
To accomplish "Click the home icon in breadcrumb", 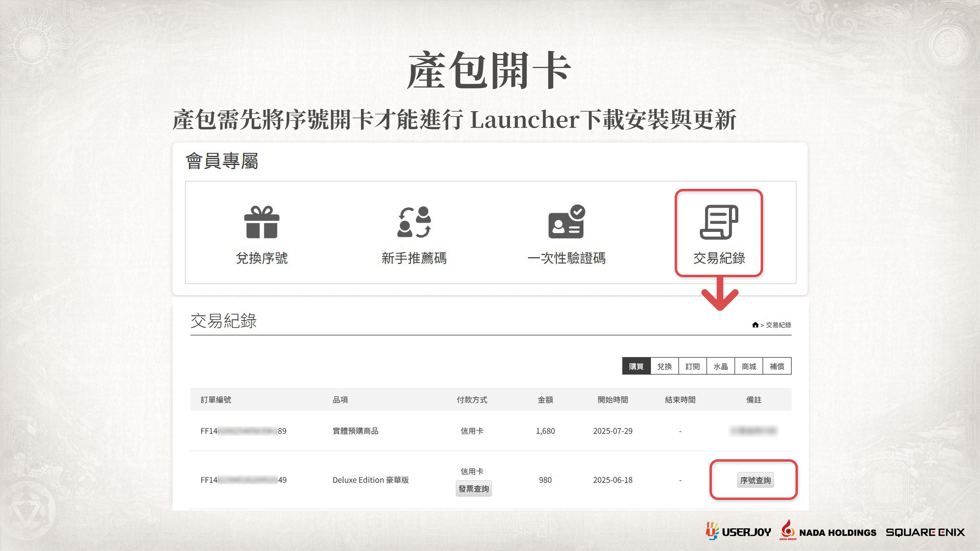I will pyautogui.click(x=755, y=325).
